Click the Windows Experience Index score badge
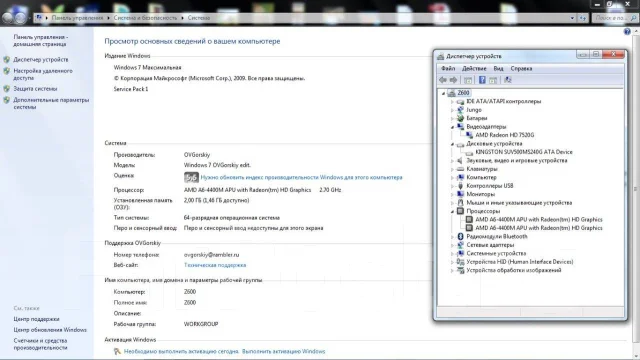The width and height of the screenshot is (640, 360). 191,177
